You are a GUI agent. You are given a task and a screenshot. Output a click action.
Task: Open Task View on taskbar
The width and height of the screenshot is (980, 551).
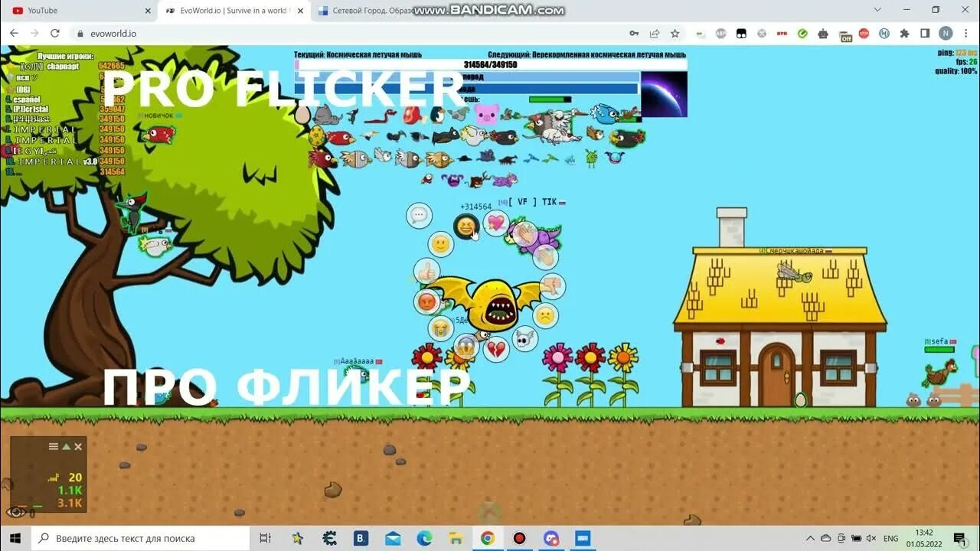265,538
